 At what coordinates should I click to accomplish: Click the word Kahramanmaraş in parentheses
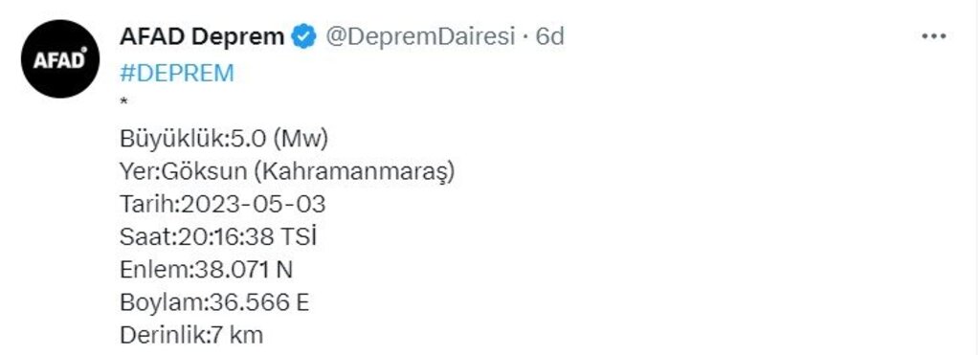(x=355, y=172)
